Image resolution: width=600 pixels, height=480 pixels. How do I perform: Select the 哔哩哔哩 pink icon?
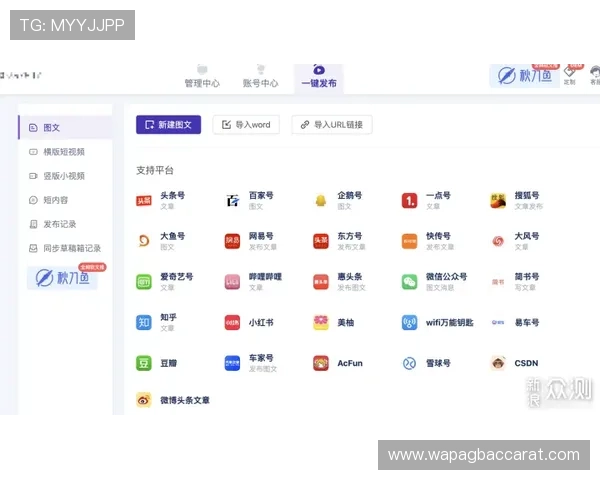click(232, 282)
